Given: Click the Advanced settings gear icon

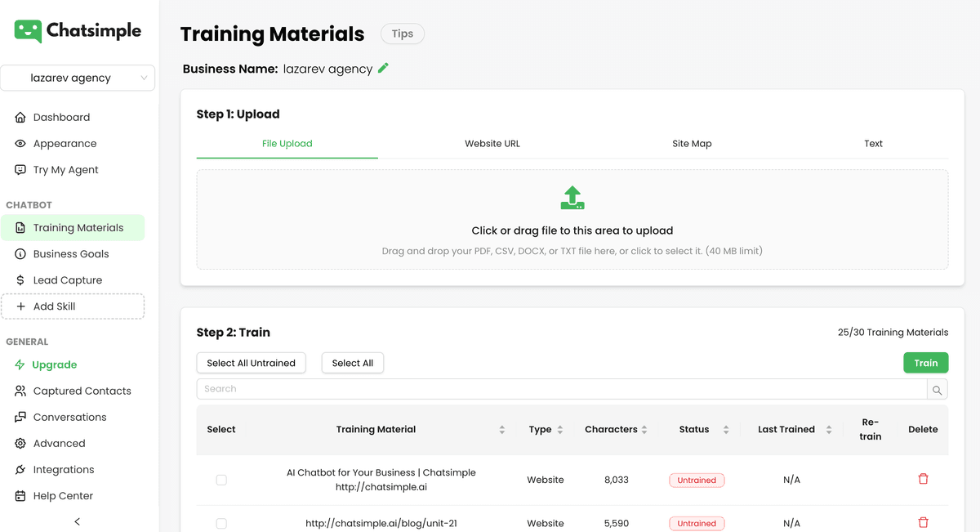Looking at the screenshot, I should (x=19, y=443).
